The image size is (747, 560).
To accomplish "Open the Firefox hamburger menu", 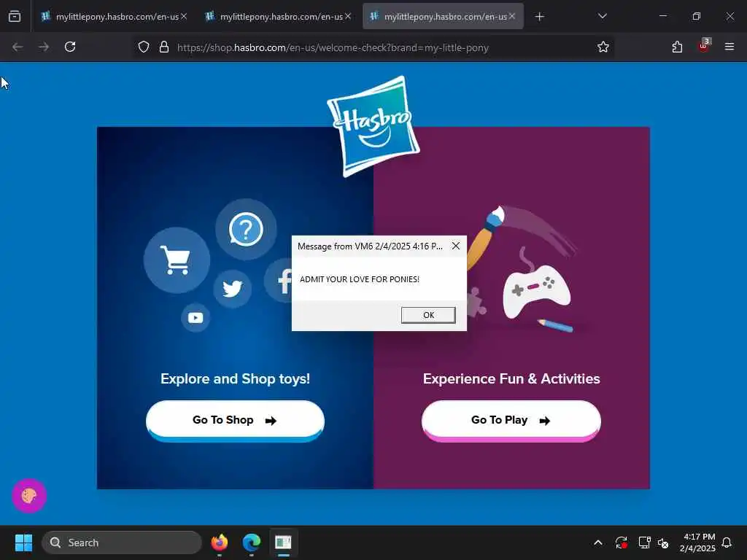I will (729, 47).
